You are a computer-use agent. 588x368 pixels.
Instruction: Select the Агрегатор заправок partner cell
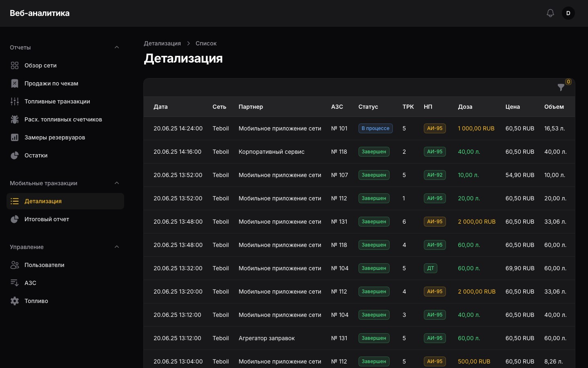[x=267, y=338]
